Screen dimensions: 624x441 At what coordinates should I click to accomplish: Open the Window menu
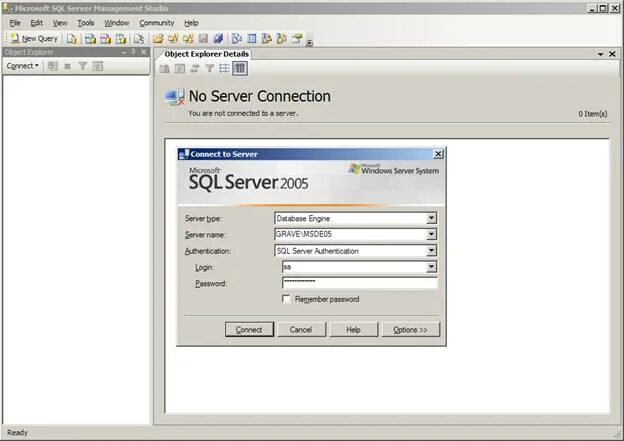pyautogui.click(x=117, y=23)
